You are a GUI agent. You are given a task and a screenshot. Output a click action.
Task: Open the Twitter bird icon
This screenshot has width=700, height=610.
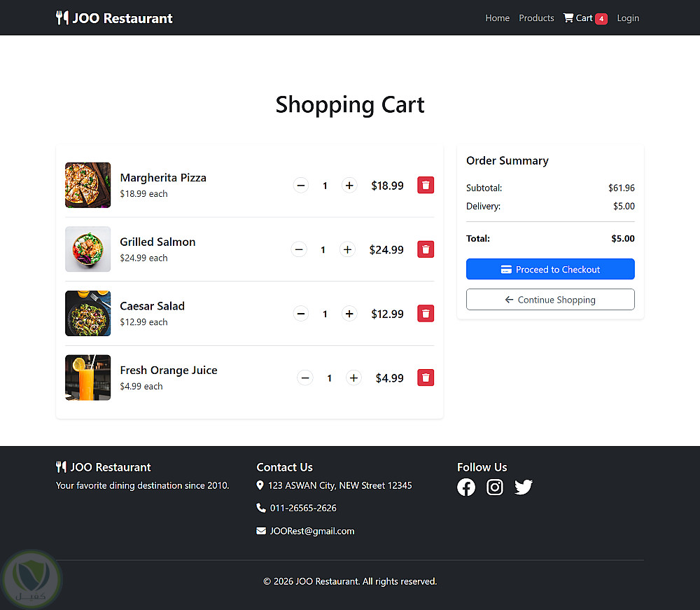coord(524,487)
